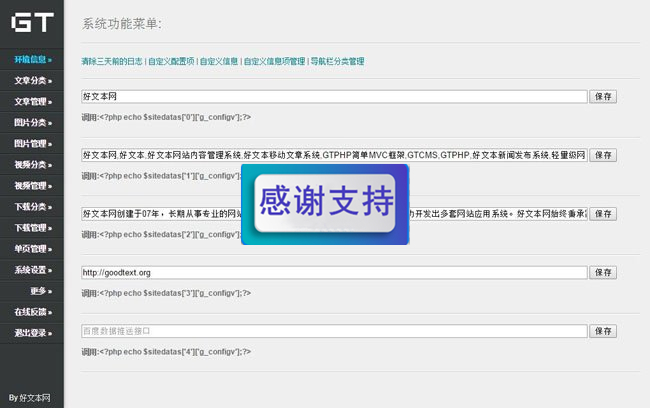This screenshot has height=408, width=650.
Task: Save the description field for sitedatas['2']
Action: point(603,214)
